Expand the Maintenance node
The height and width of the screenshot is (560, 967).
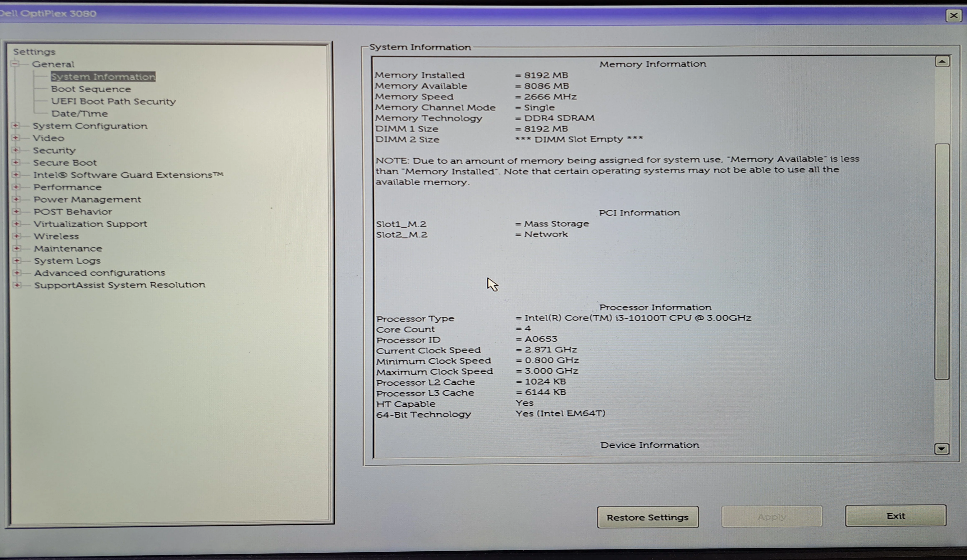pyautogui.click(x=17, y=248)
